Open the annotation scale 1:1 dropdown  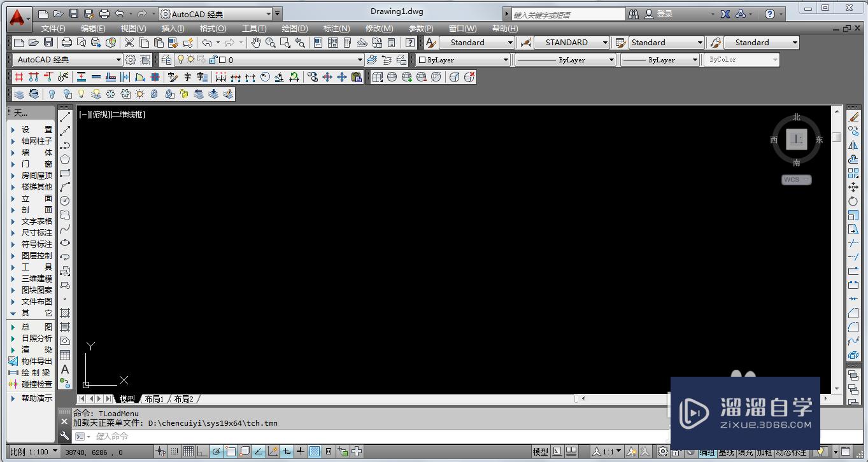(x=607, y=452)
